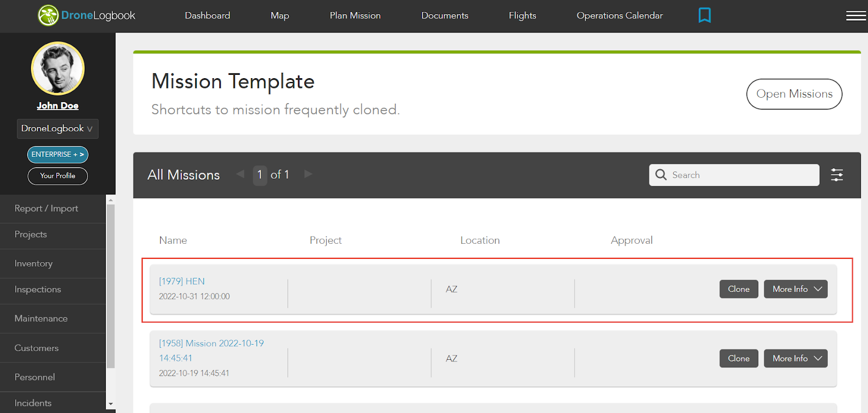
Task: Click the DroneLogbook logo
Action: 86,15
